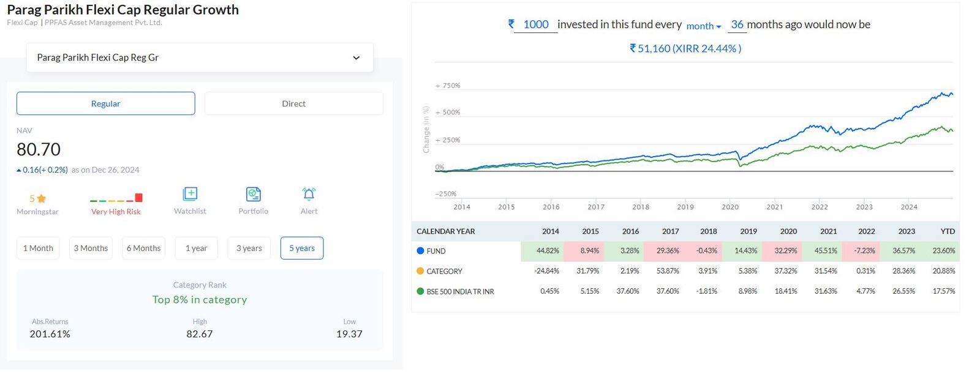
Task: Click the 2020 label on chart axis
Action: [730, 207]
